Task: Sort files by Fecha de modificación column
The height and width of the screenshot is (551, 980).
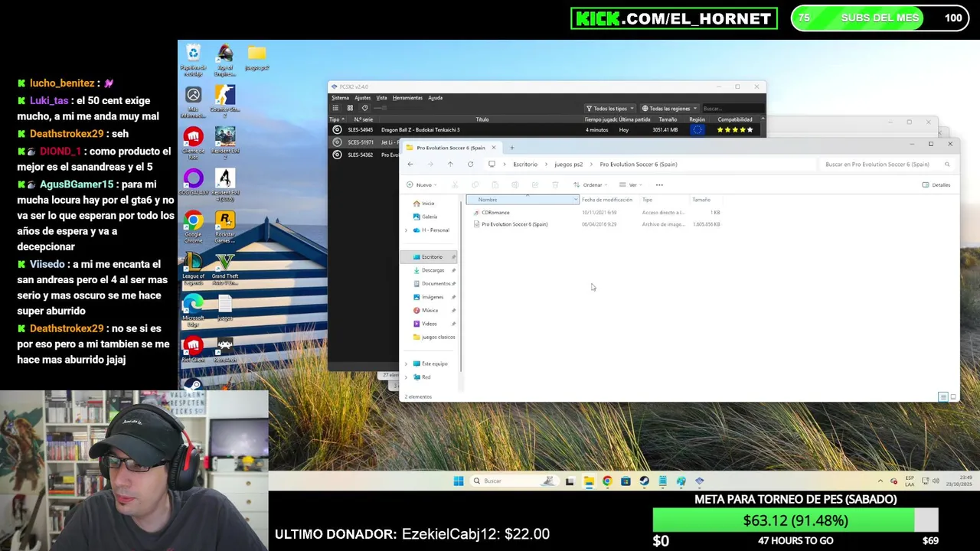Action: pos(607,200)
